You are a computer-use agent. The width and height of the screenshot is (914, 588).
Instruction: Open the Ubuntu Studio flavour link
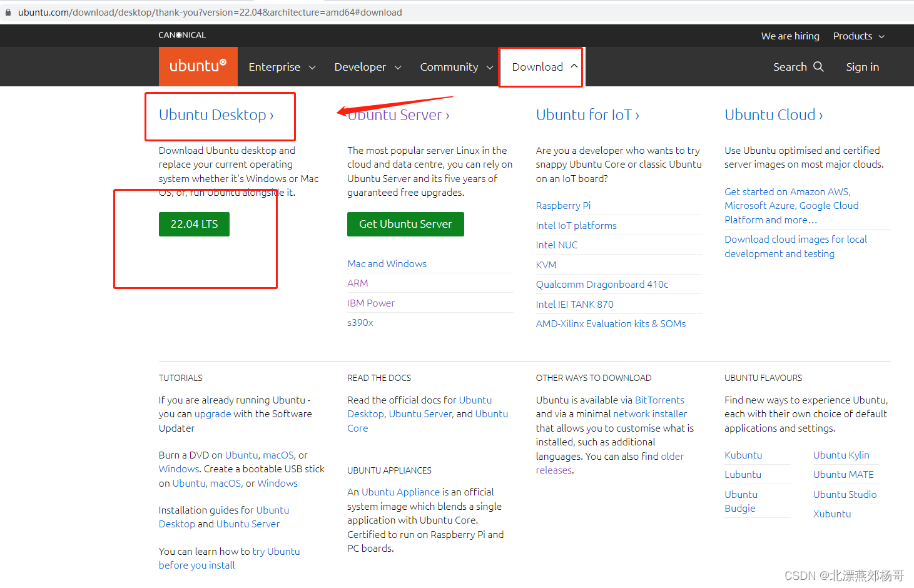[x=845, y=495]
